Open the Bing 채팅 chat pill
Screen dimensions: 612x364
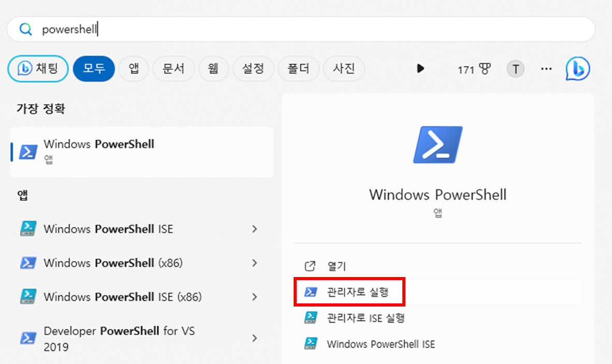click(38, 69)
